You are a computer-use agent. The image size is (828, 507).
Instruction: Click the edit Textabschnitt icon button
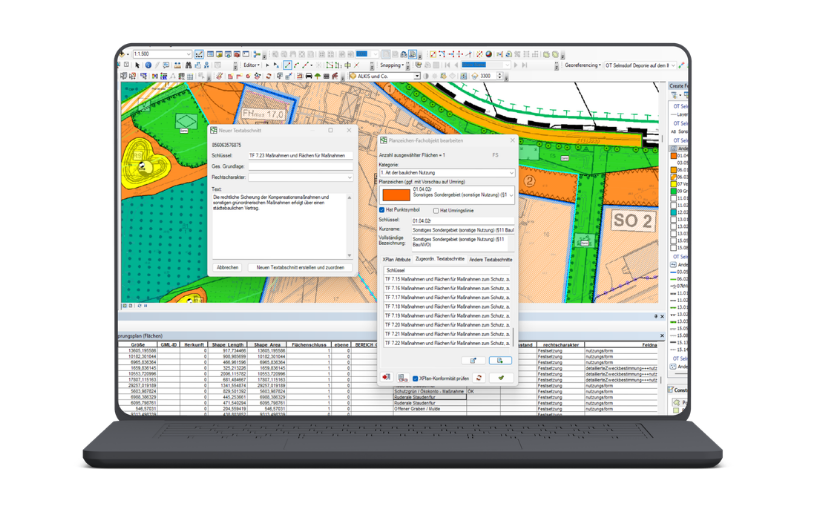point(473,360)
